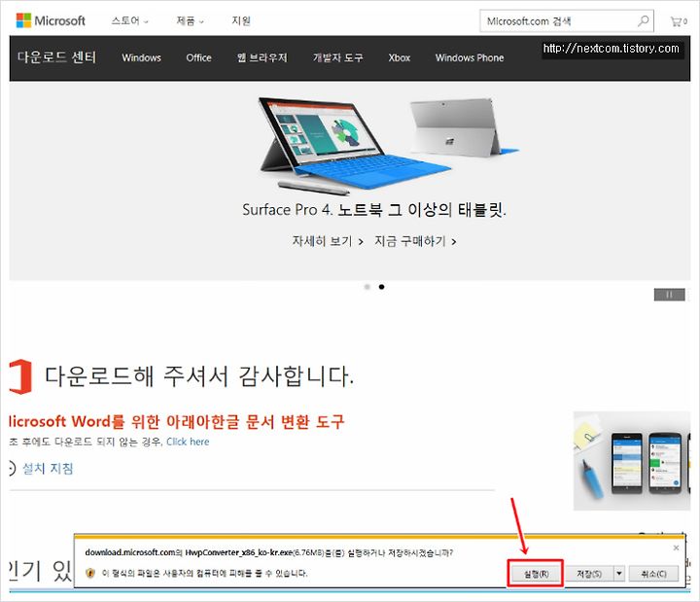This screenshot has height=602, width=700.
Task: Open the 지원 menu item
Action: pos(241,20)
